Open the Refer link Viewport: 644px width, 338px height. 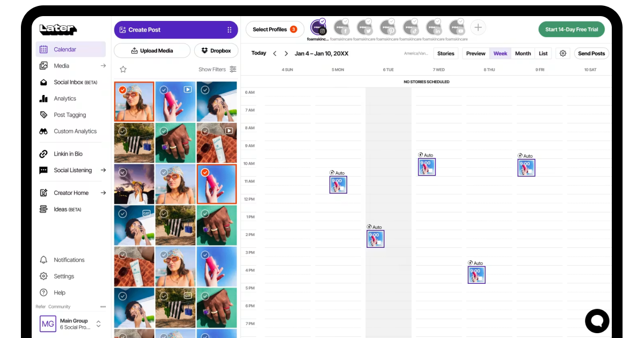point(40,307)
